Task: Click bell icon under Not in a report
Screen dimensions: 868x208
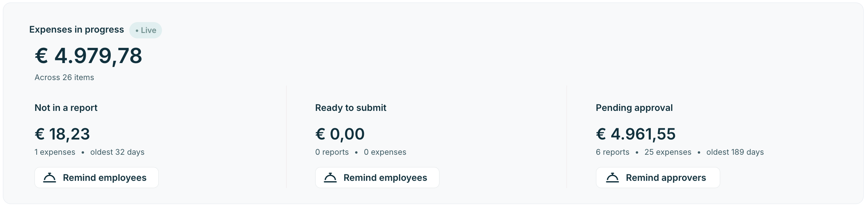Action: click(49, 178)
